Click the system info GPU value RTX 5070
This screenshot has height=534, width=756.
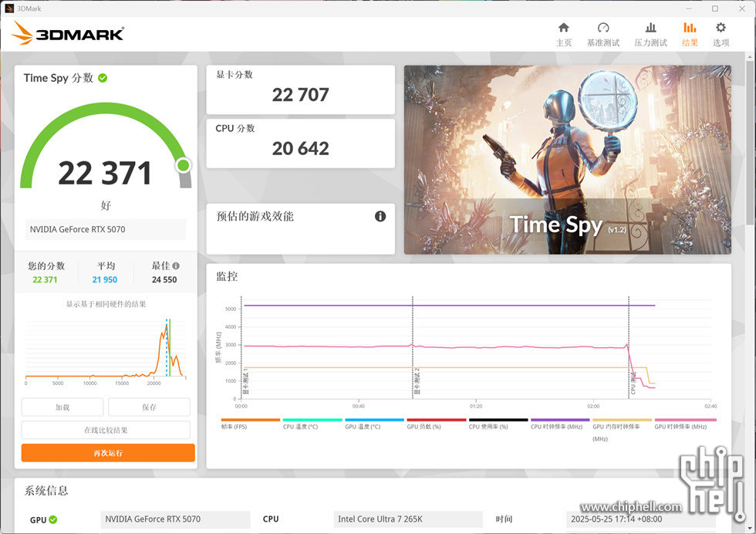(176, 519)
